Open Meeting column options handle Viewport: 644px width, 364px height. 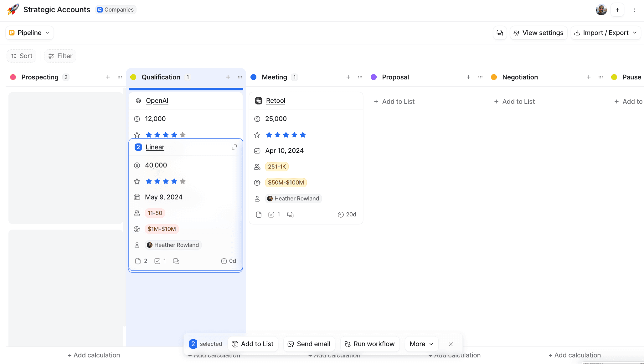(x=360, y=77)
